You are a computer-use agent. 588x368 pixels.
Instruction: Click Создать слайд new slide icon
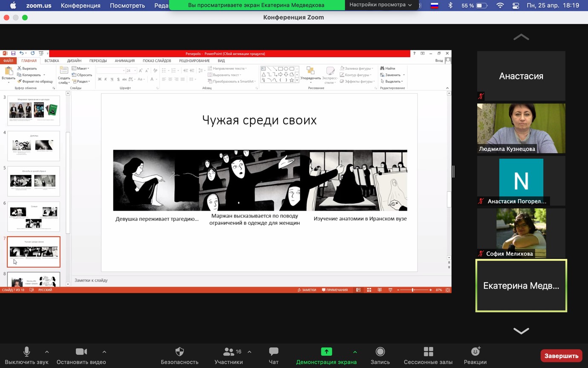64,71
